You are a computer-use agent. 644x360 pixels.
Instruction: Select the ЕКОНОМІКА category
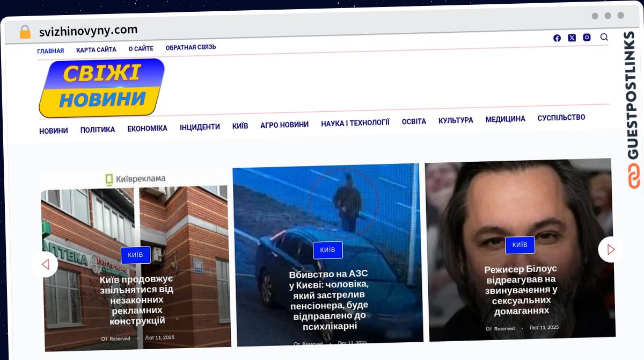click(147, 128)
